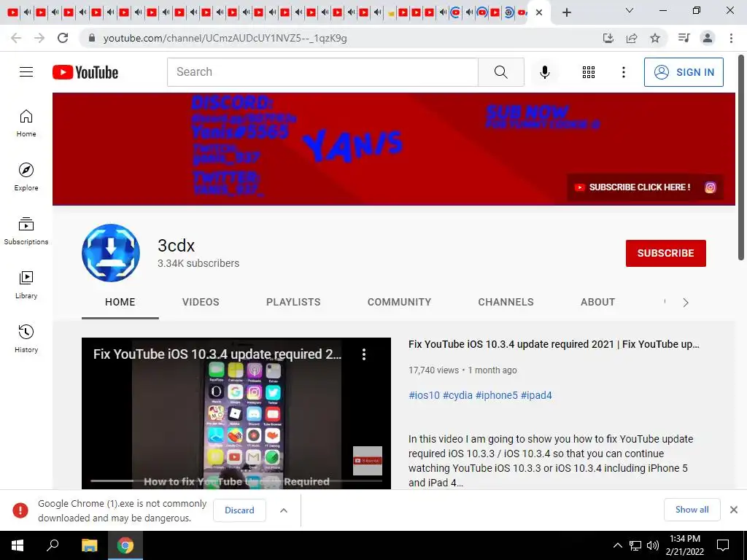Show hidden system tray icons

coord(617,545)
